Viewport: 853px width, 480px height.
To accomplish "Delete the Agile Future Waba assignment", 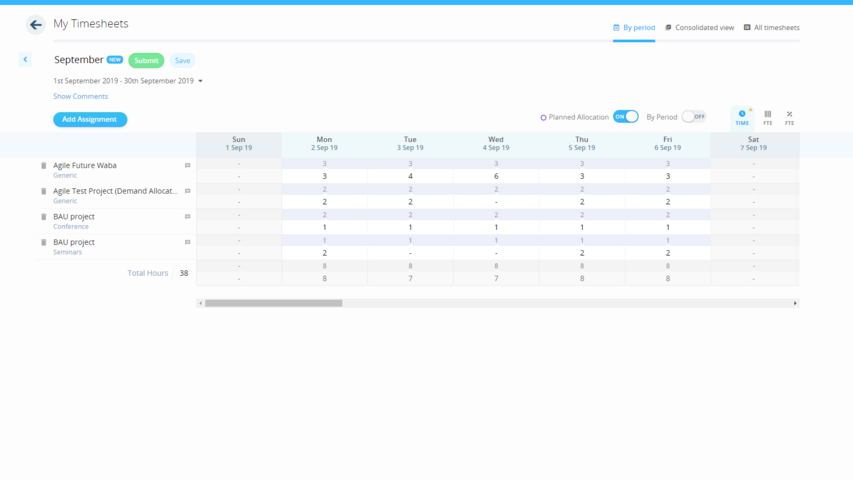I will tap(43, 166).
